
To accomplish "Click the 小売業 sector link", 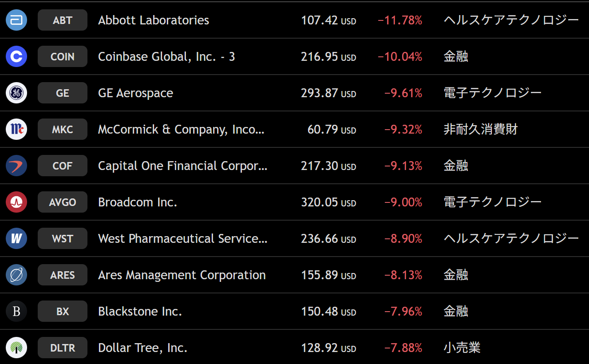I will tap(462, 348).
